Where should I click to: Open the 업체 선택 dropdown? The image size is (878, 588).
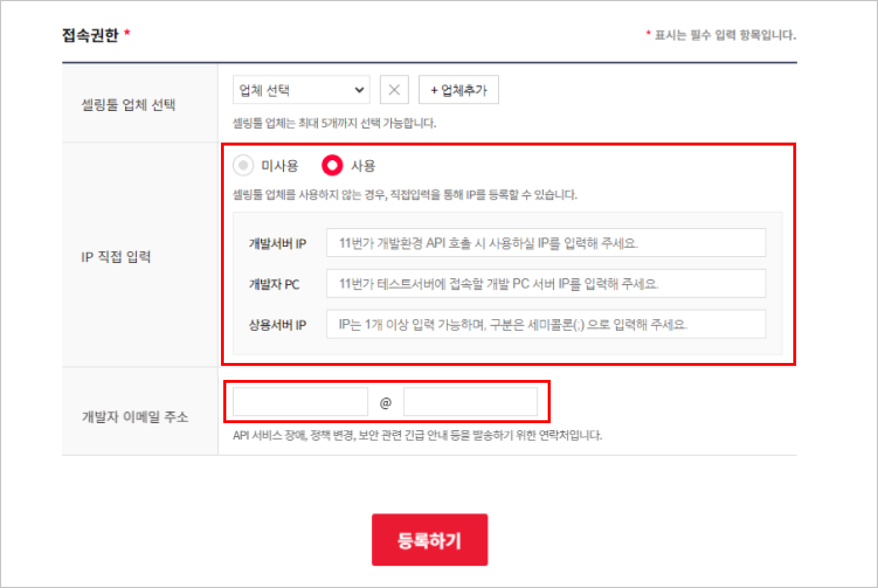(300, 90)
